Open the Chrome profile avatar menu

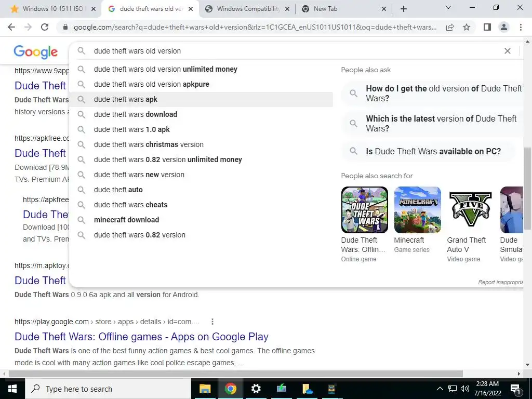click(504, 27)
